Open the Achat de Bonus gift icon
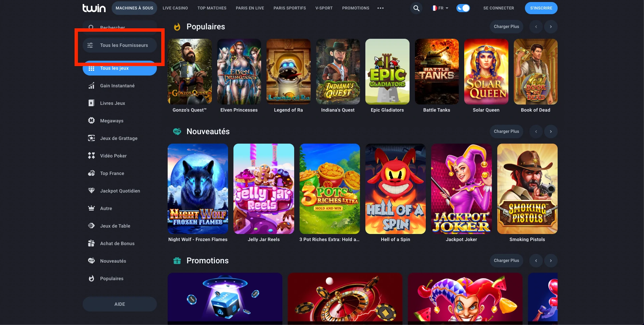Viewport: 644px width, 325px height. pyautogui.click(x=91, y=243)
